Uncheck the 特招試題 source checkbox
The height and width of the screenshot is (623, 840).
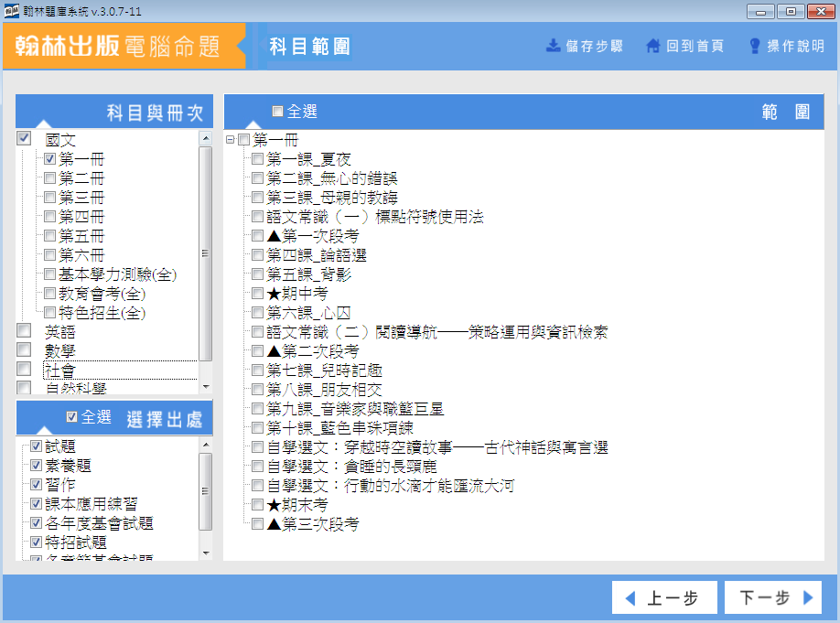pyautogui.click(x=36, y=542)
